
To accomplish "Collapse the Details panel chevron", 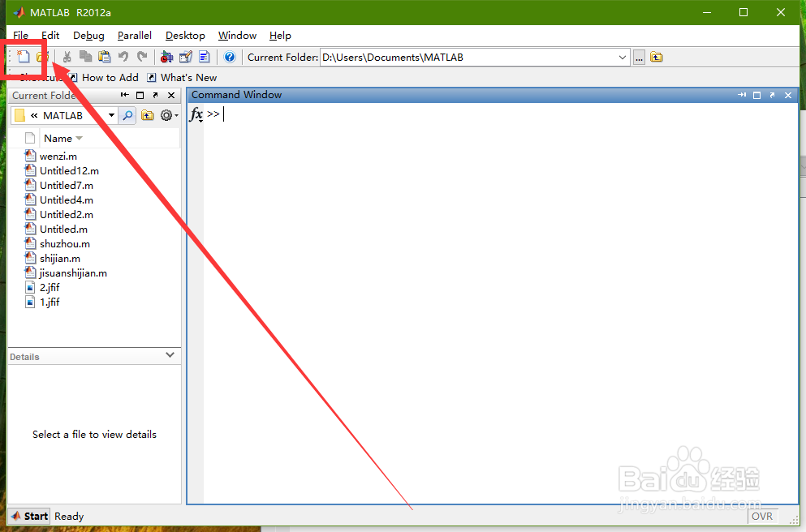I will click(170, 355).
